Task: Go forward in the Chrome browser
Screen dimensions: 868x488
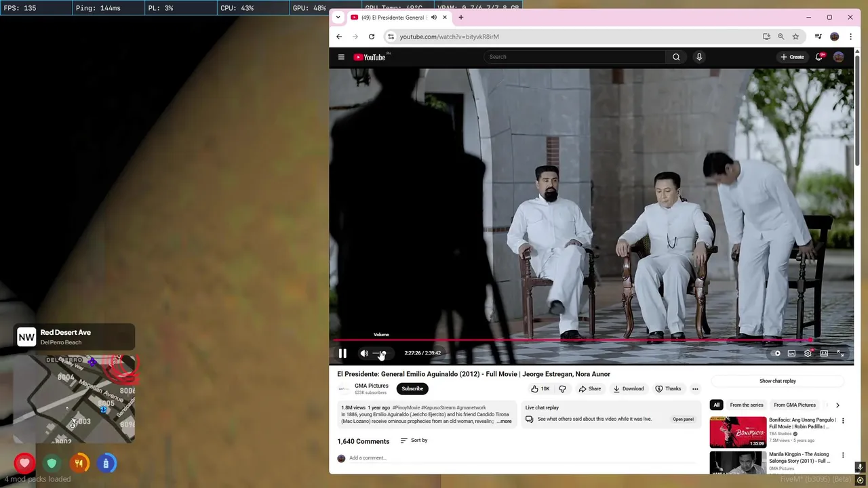Action: point(355,37)
